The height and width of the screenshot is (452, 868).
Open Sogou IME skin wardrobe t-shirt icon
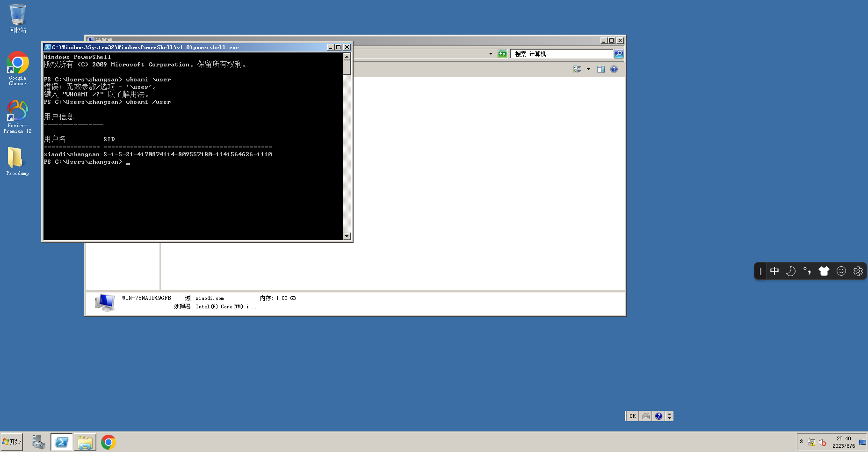coord(824,271)
